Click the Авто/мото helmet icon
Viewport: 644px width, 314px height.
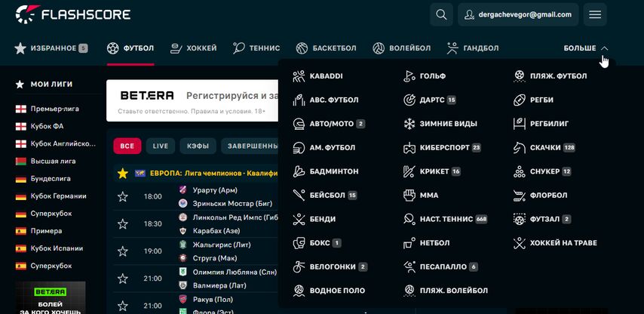coord(299,124)
